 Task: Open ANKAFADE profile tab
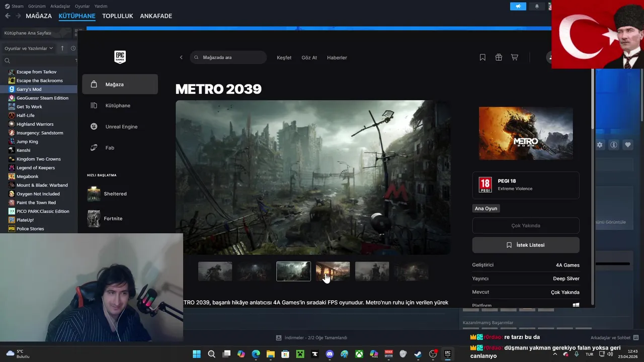click(156, 16)
